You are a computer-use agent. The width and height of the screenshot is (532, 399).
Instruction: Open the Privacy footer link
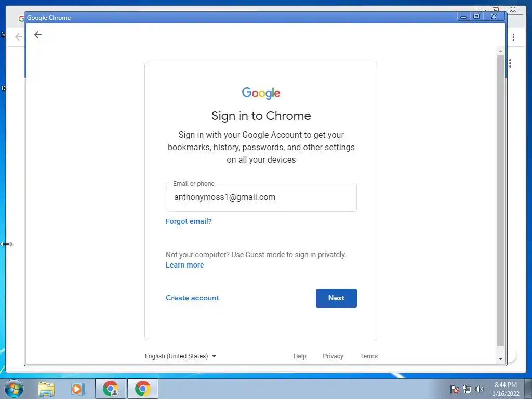coord(333,356)
